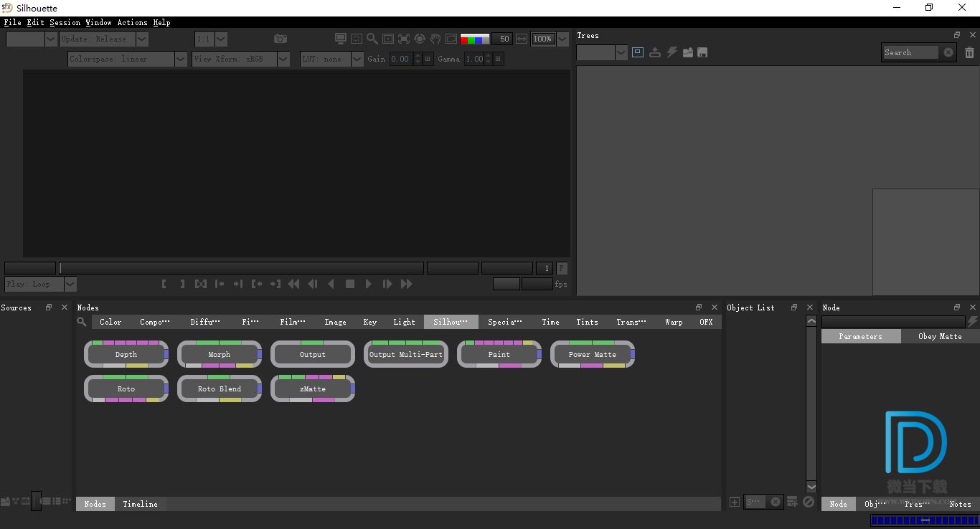Click the folder export icon in Trees toolbar
Image resolution: width=980 pixels, height=529 pixels.
(x=688, y=52)
